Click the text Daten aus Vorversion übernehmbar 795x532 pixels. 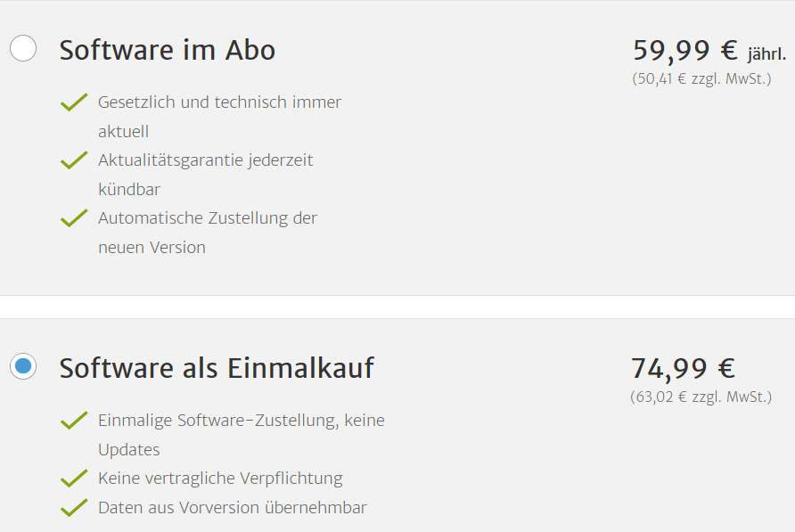click(x=232, y=508)
